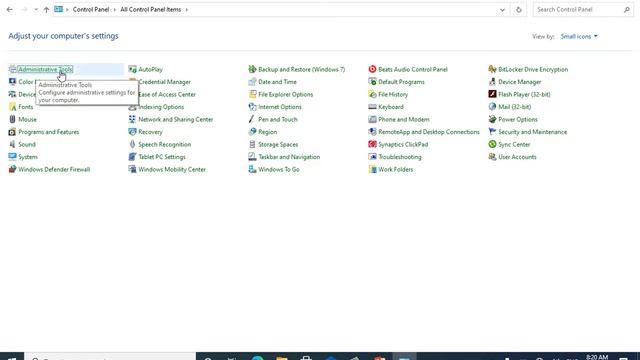This screenshot has width=640, height=360.
Task: Click the BitLocker Drive Encryption icon
Action: point(492,69)
